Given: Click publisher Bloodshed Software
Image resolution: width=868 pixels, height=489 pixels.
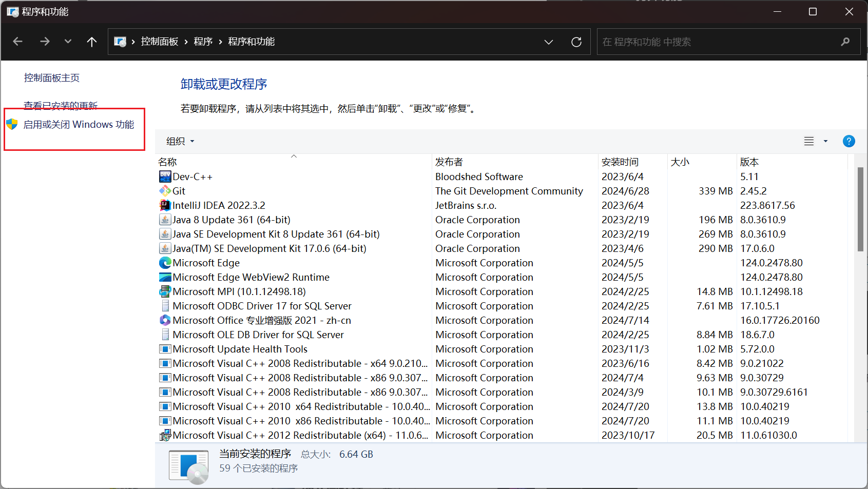Looking at the screenshot, I should [479, 177].
